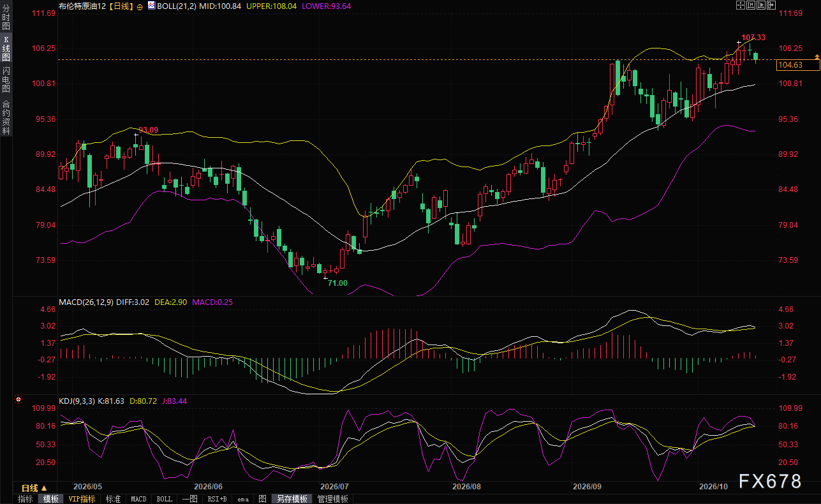Open the 日线 period selector dropdown
The height and width of the screenshot is (504, 821).
pyautogui.click(x=34, y=488)
